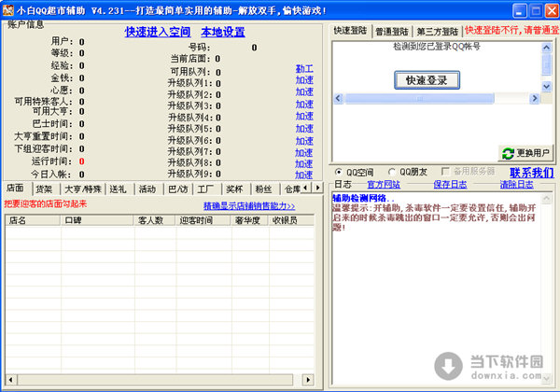Switch to the 货架 tab
Screen dimensions: 560x392
pyautogui.click(x=43, y=189)
